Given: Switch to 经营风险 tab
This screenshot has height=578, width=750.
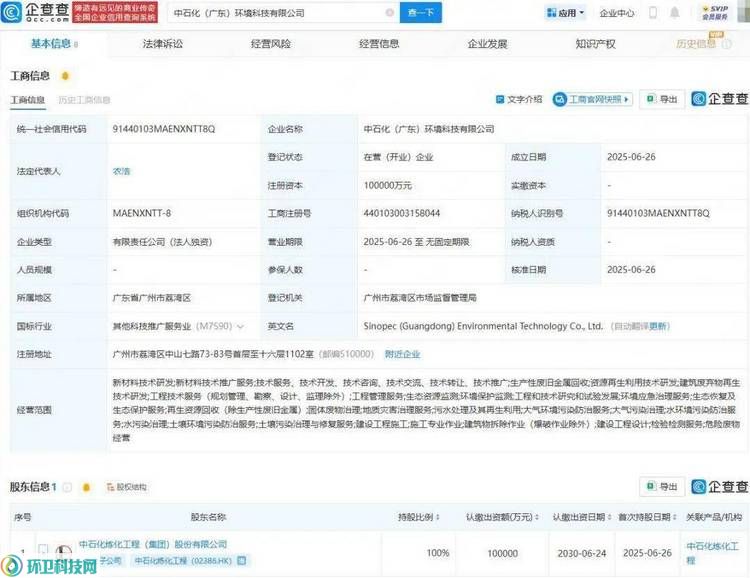Looking at the screenshot, I should point(271,44).
